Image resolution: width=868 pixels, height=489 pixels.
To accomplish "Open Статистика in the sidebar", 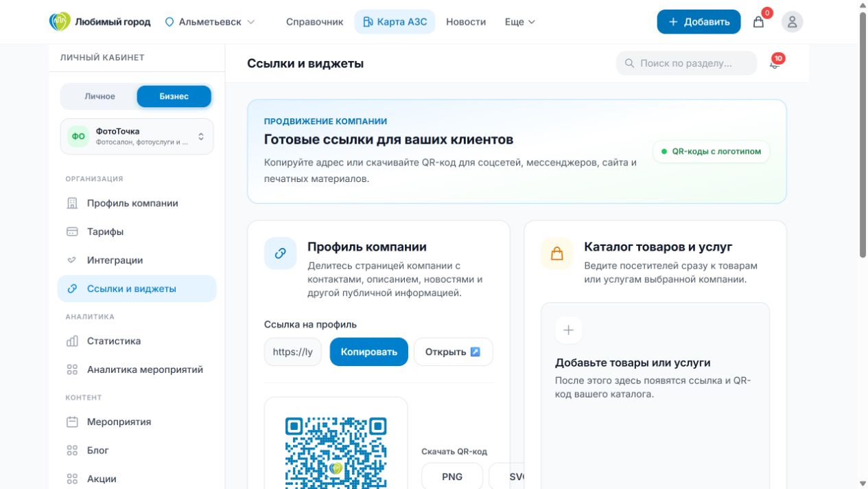I will tap(137, 341).
